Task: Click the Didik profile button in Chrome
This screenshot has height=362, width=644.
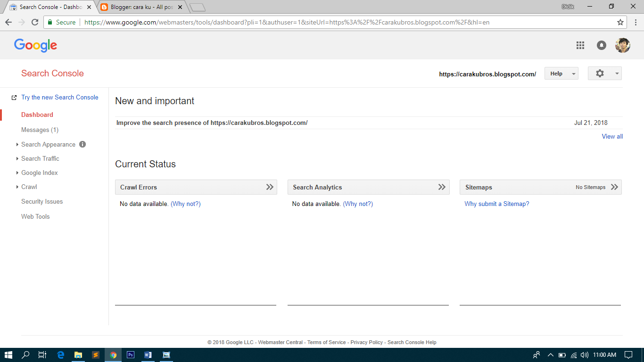Action: [568, 7]
